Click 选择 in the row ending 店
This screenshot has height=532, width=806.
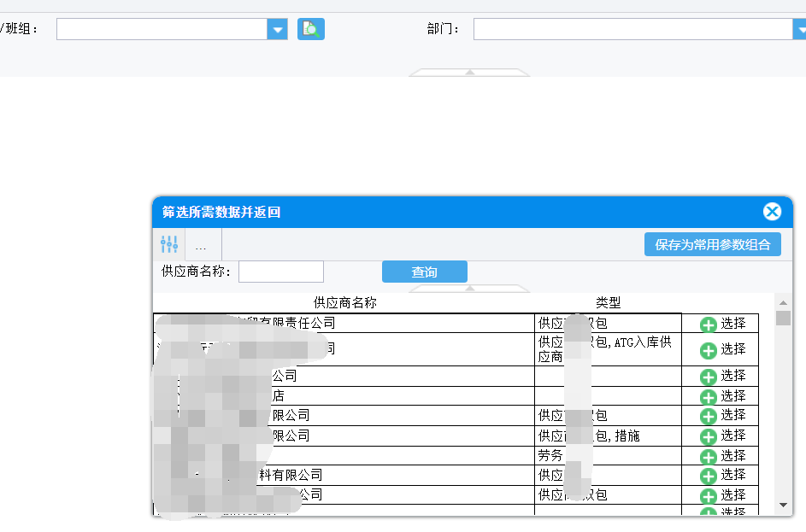723,396
